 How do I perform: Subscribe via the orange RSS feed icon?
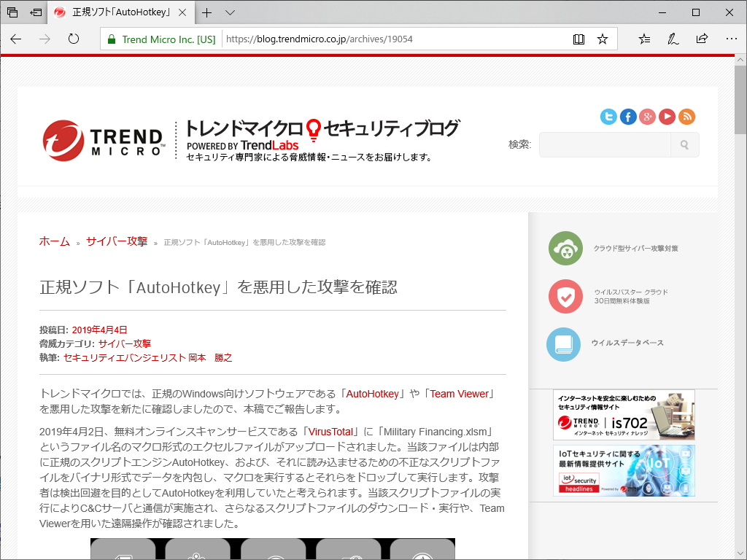pyautogui.click(x=686, y=117)
